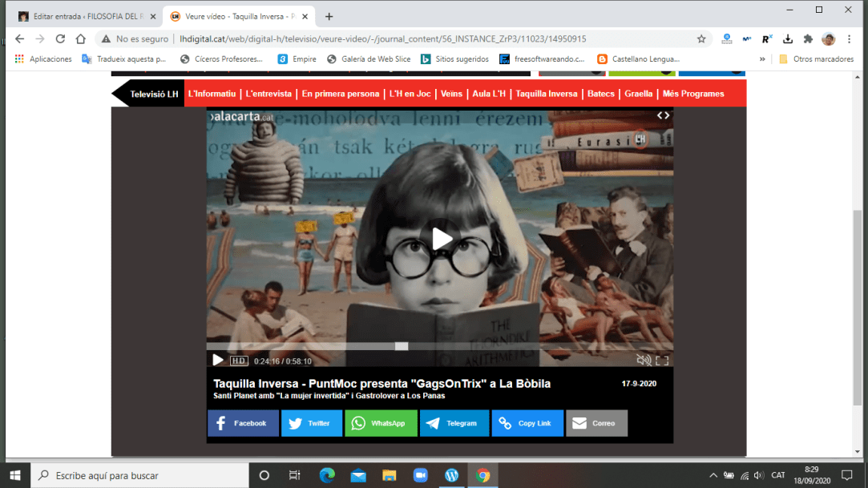
Task: Unmute the video with the speaker icon
Action: coord(643,361)
